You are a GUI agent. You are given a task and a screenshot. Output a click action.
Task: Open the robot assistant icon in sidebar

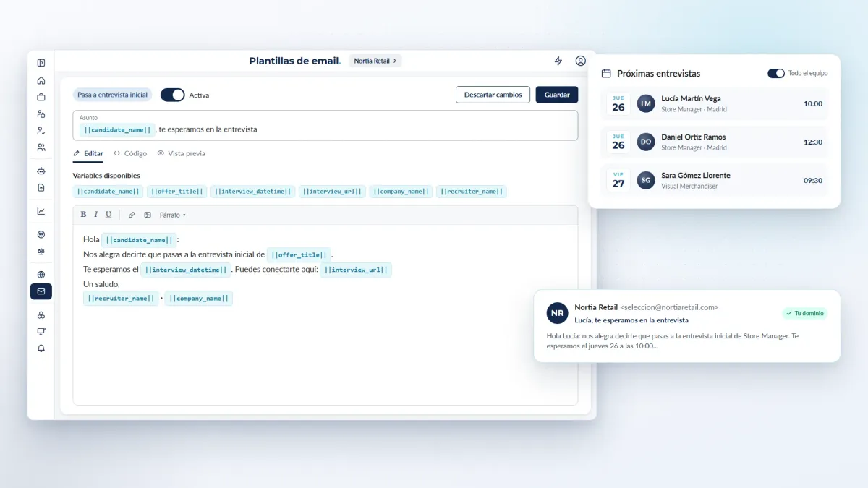[x=41, y=171]
